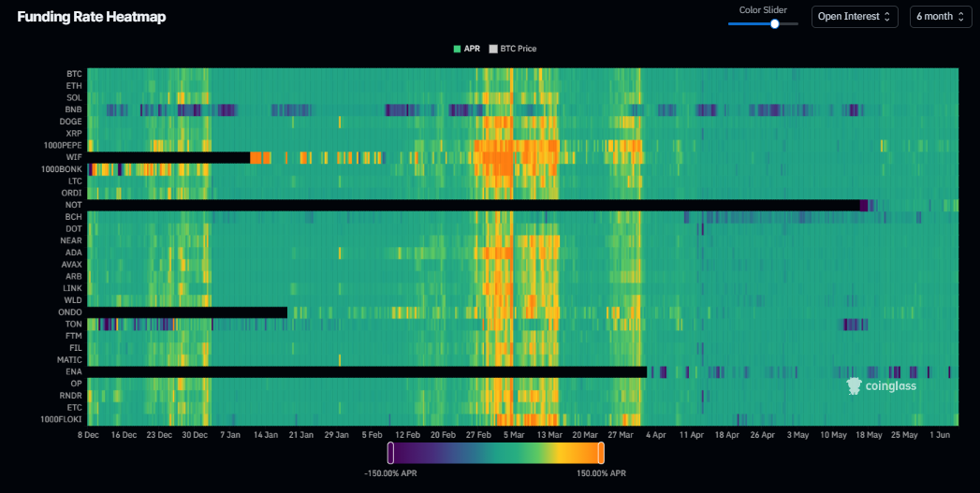Click the NEAR row label
Screen dimensions: 980x493
coord(71,240)
